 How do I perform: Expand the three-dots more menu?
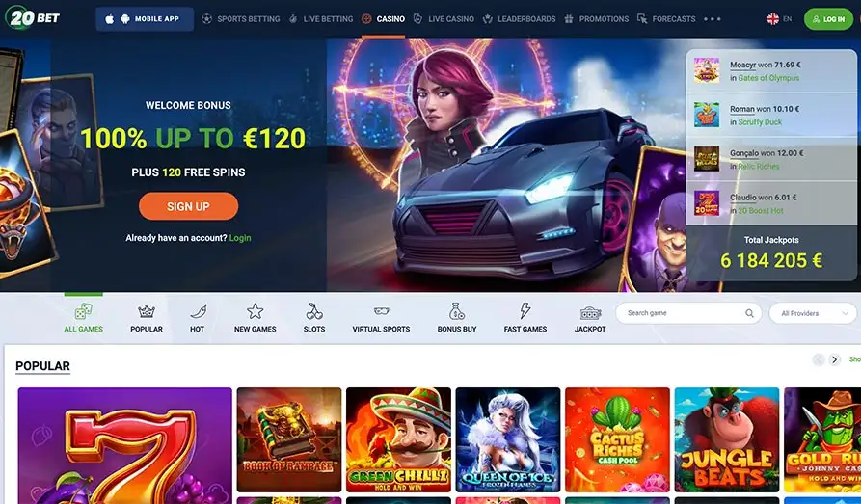coord(713,18)
